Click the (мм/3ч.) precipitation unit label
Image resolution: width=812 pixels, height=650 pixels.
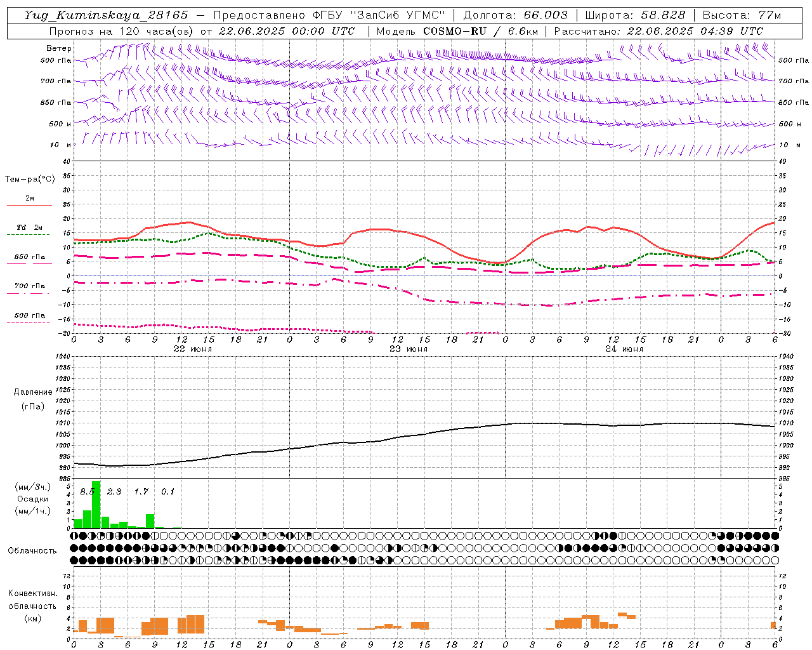click(x=32, y=487)
